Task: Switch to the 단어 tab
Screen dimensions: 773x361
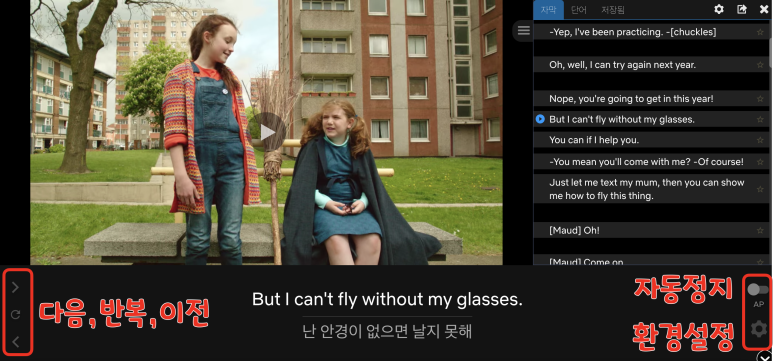Action: (579, 9)
